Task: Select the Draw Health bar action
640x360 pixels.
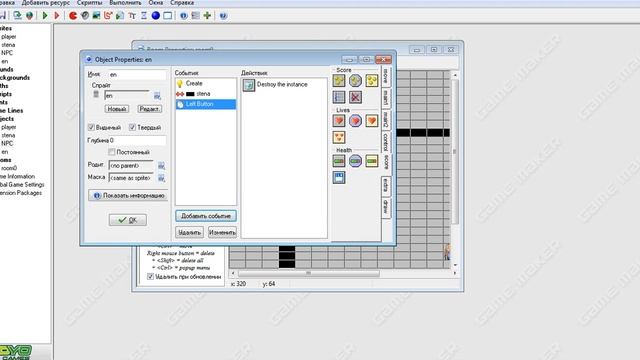Action: point(371,161)
